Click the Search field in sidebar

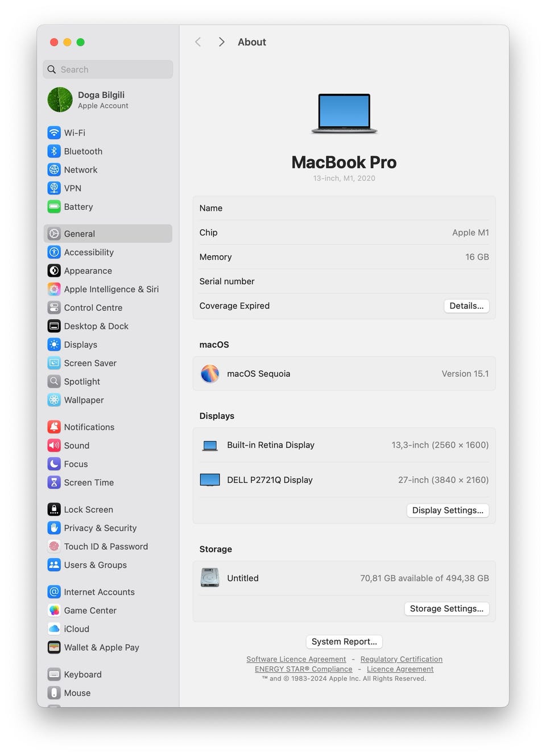108,69
